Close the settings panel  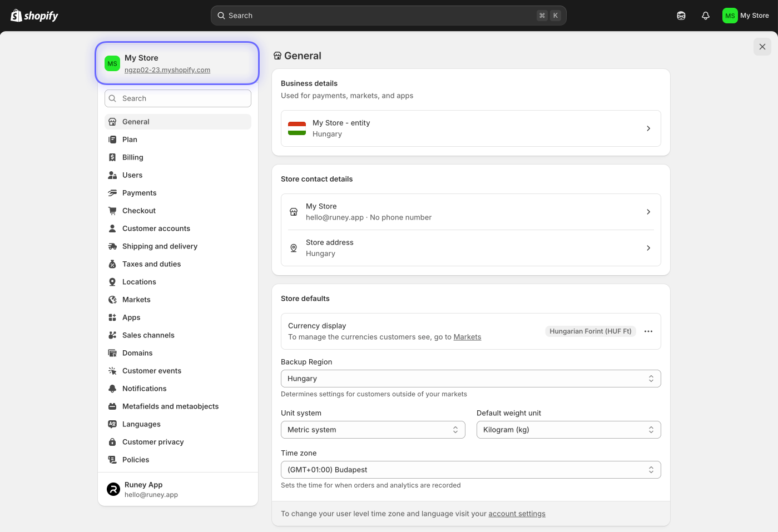pos(762,47)
